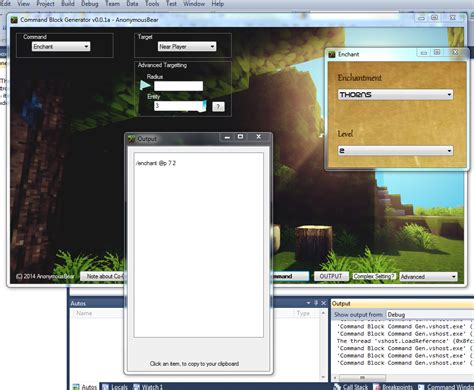This screenshot has height=390, width=474.
Task: Open the Enchantment dropdown showing Thorns
Action: point(395,94)
